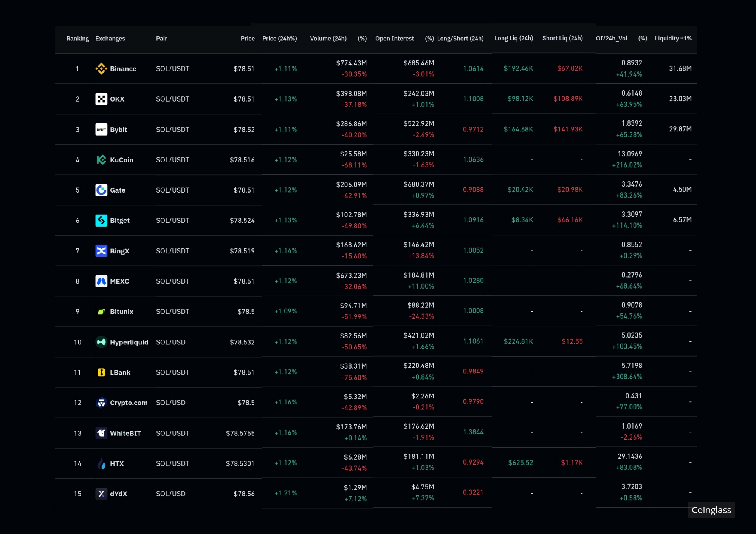Sort by the Long/Short (24h) column header
The height and width of the screenshot is (534, 756).
coord(460,39)
